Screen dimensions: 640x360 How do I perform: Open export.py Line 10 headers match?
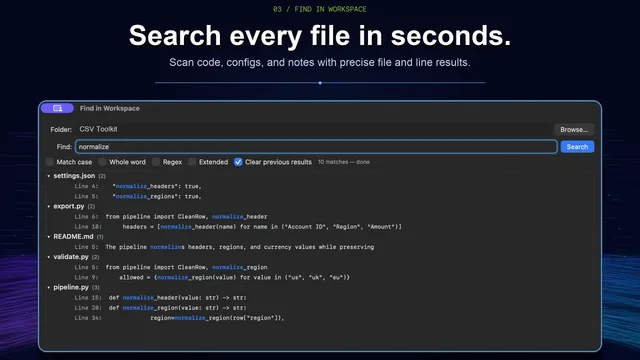[x=238, y=227]
